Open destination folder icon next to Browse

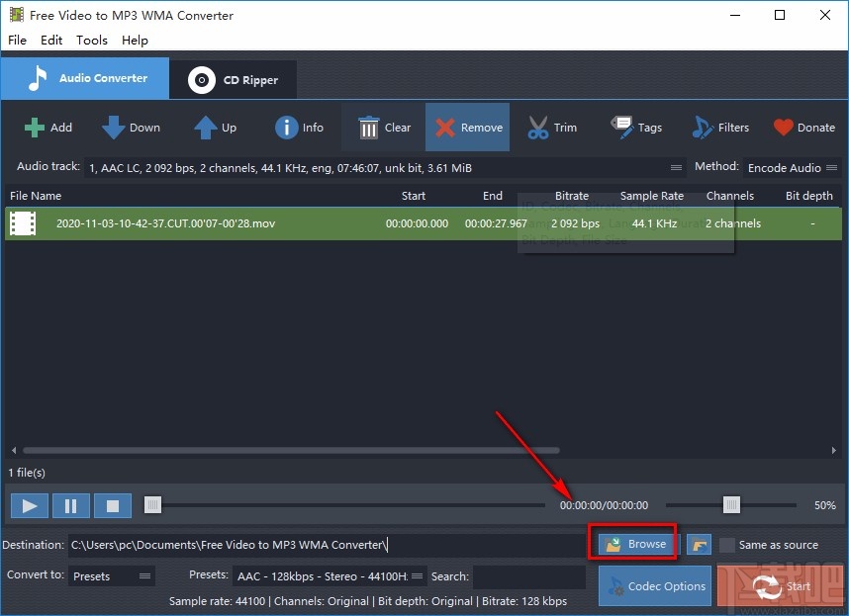pos(699,545)
